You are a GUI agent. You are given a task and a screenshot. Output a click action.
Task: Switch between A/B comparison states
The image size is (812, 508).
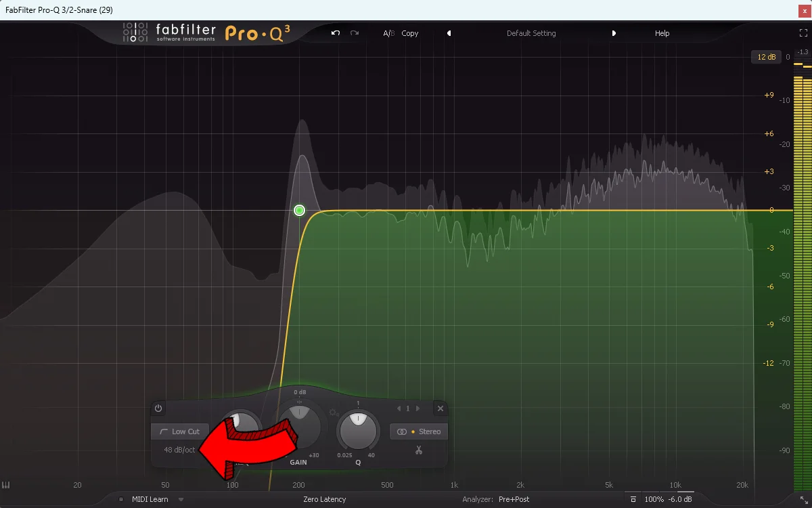(388, 33)
